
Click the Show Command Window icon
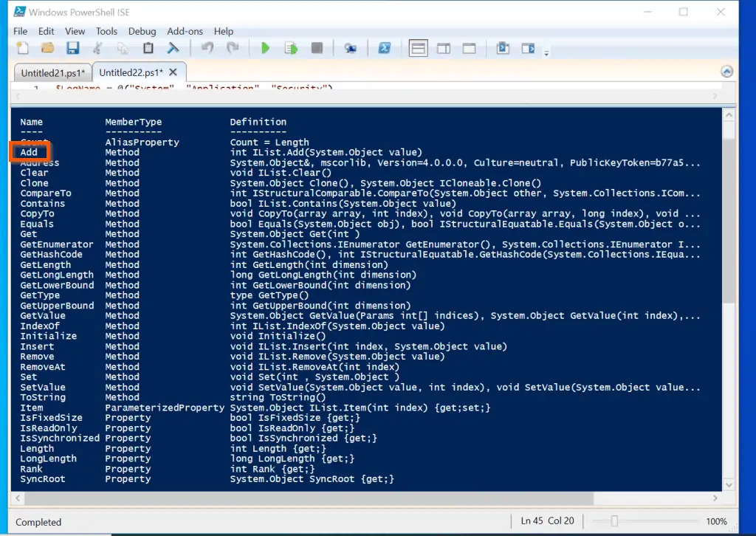(x=503, y=48)
